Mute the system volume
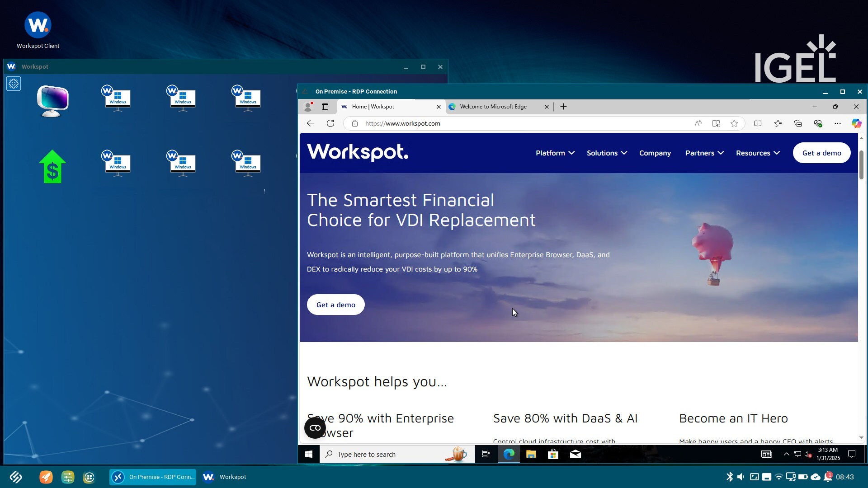Viewport: 868px width, 488px height. [741, 477]
